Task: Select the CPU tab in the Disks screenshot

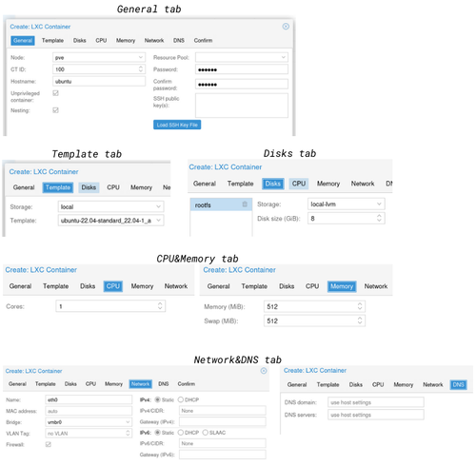Action: pyautogui.click(x=299, y=184)
